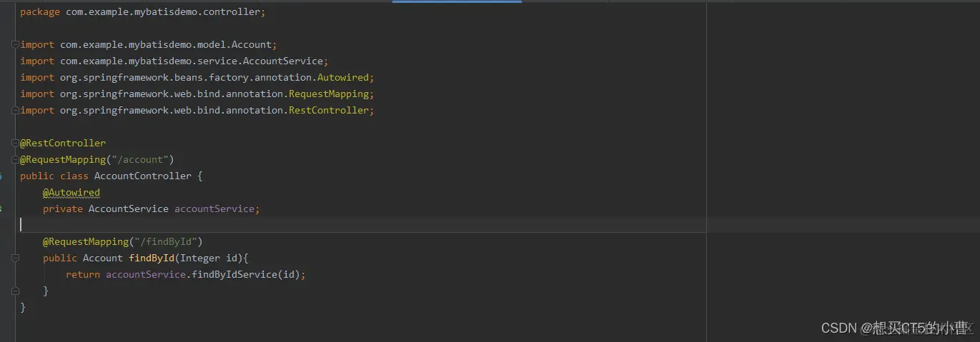Click the class name AccountController
Screen dimensions: 980x342
click(x=143, y=176)
